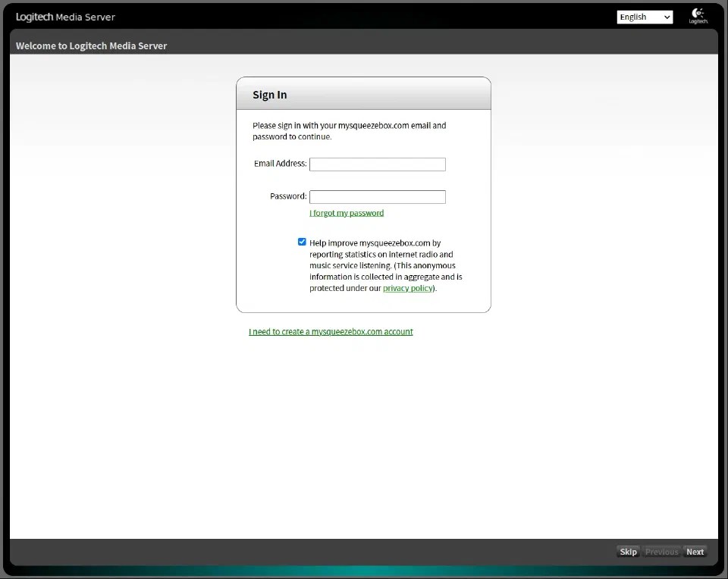Open the privacy policy link
Image resolution: width=728 pixels, height=579 pixels.
coord(408,288)
